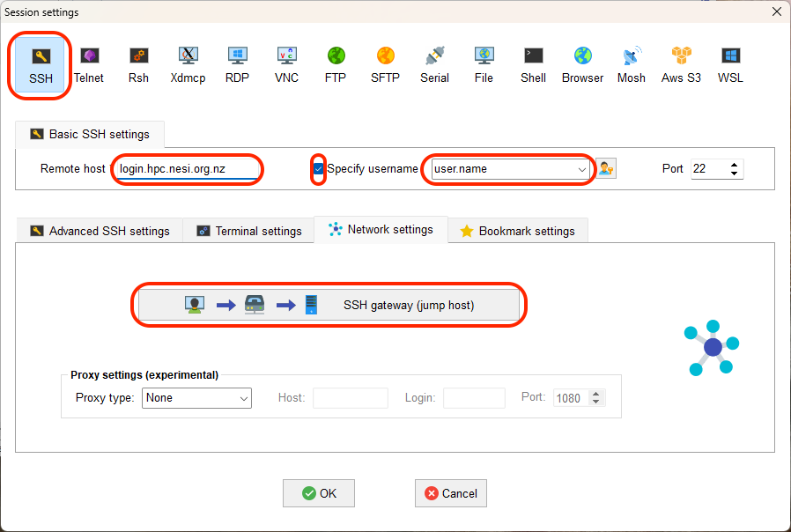
Task: Increase the proxy Port value
Action: tap(596, 394)
